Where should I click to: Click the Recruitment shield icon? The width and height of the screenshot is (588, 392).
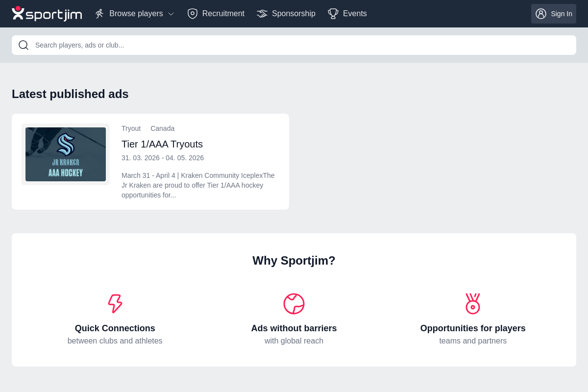click(193, 14)
